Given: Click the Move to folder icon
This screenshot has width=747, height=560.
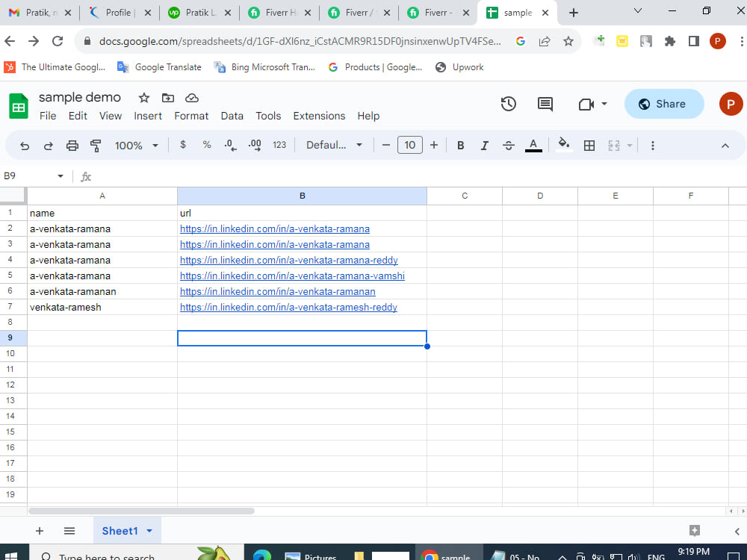Looking at the screenshot, I should [x=167, y=98].
